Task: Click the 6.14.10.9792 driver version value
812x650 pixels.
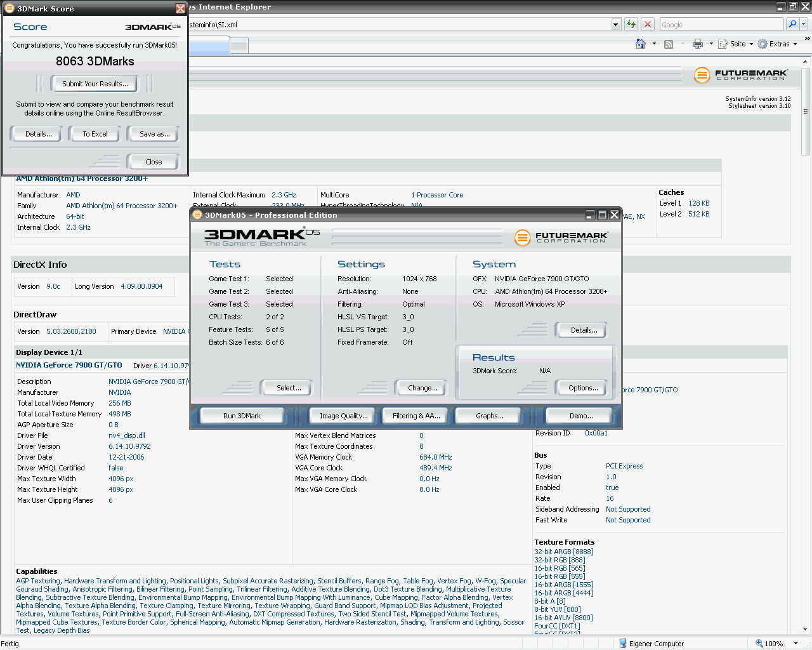Action: pyautogui.click(x=129, y=446)
